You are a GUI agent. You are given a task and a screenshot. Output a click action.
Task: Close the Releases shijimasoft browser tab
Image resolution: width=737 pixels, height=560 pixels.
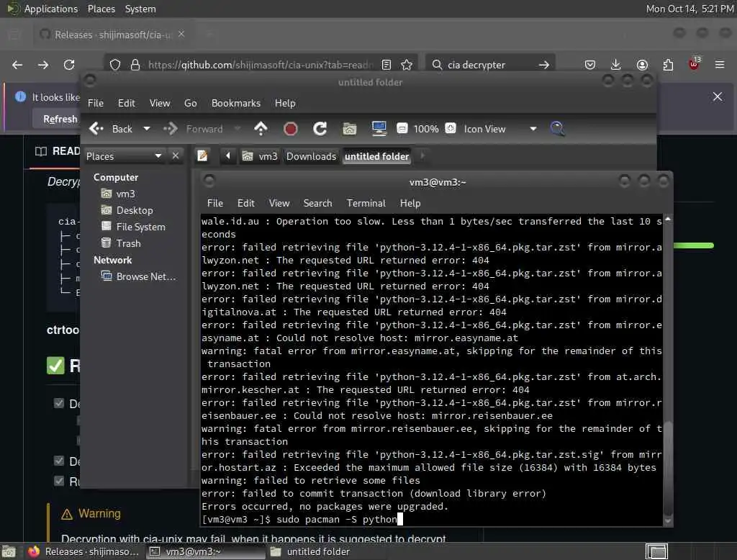point(181,35)
